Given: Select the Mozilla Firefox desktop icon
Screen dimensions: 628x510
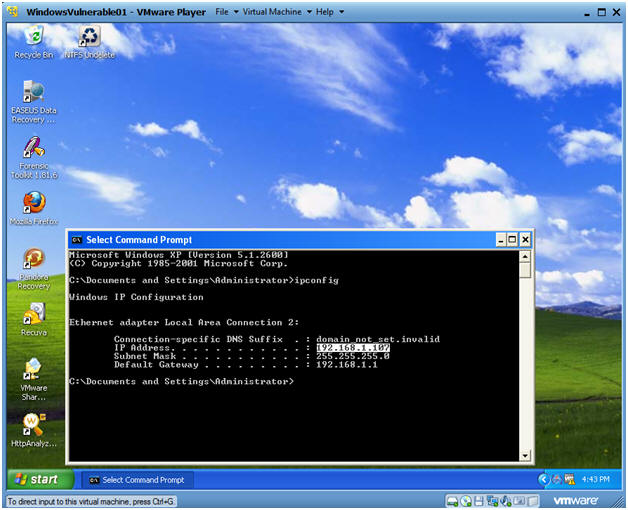Looking at the screenshot, I should [x=34, y=208].
